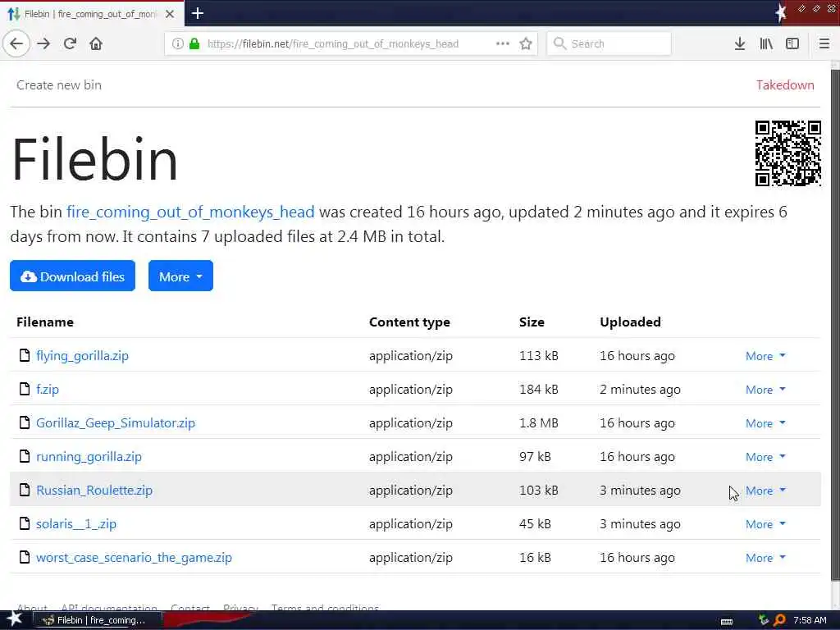Screen dimensions: 840x630
Task: Expand More menu for worst_case_scenario_the_game.zip
Action: coord(765,558)
